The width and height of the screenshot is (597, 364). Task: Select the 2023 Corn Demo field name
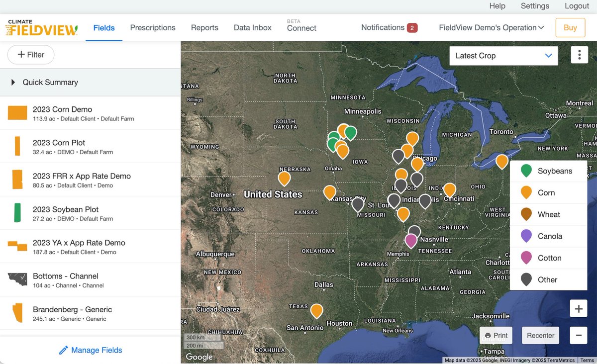coord(62,109)
